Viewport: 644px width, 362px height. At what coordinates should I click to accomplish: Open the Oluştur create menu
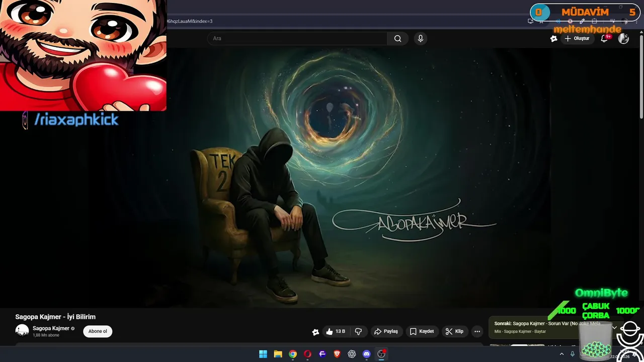pos(577,39)
